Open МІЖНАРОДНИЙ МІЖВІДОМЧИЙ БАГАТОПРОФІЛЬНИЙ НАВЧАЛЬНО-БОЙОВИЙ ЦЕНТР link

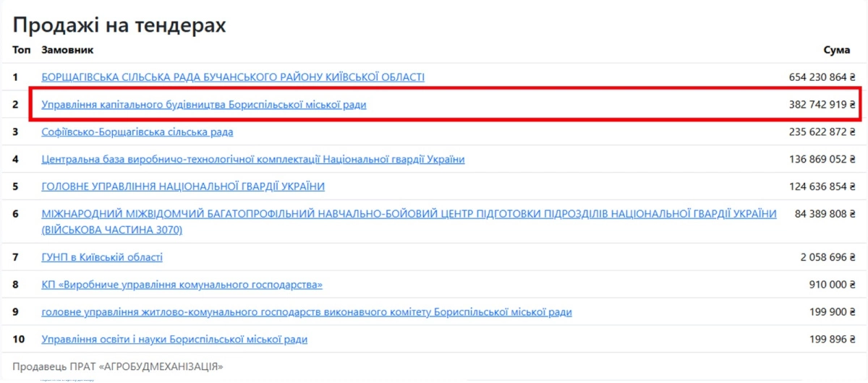coord(409,222)
